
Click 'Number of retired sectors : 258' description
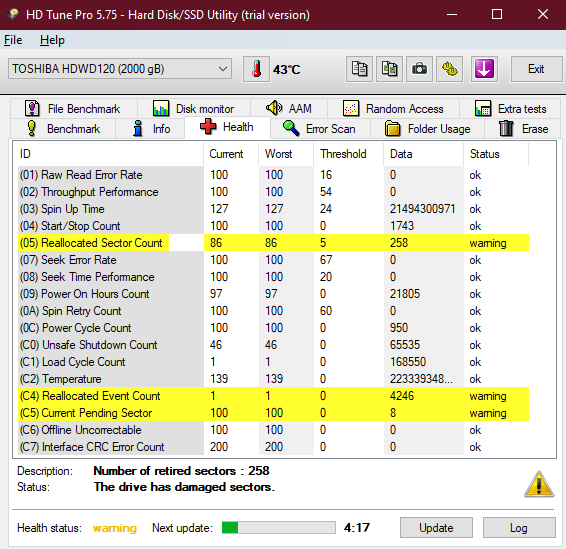tap(181, 471)
